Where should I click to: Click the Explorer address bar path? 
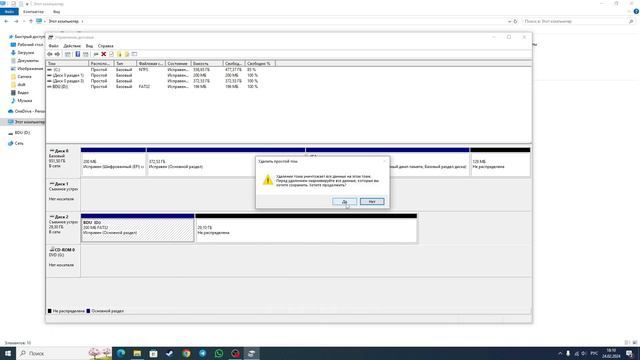63,21
